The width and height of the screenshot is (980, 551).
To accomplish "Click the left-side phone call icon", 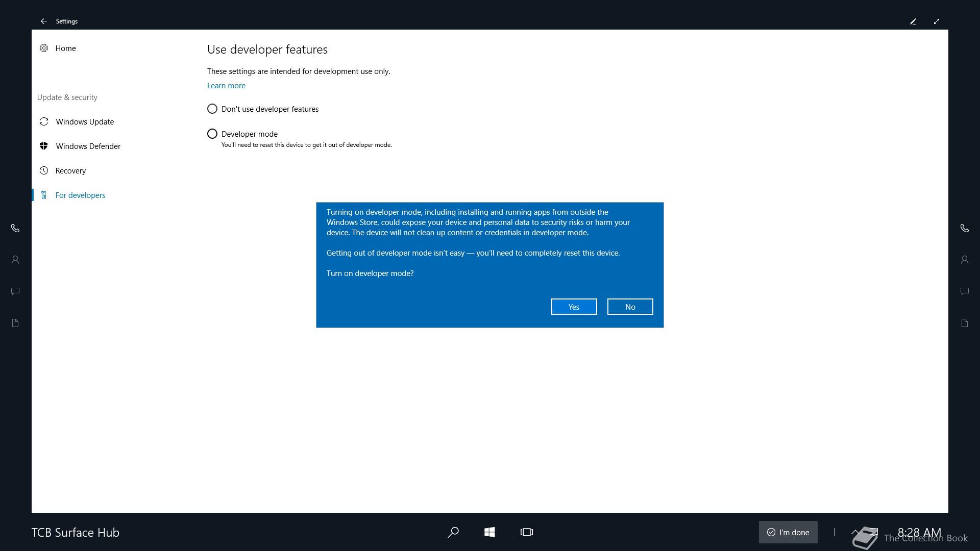I will (15, 228).
